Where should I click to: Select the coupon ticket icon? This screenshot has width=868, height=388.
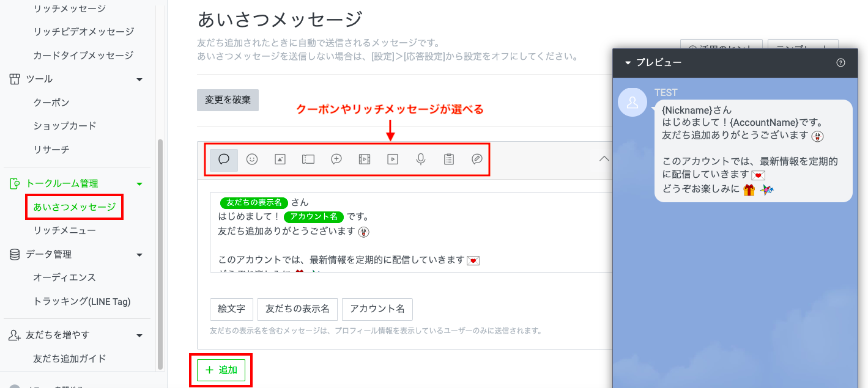pos(308,159)
